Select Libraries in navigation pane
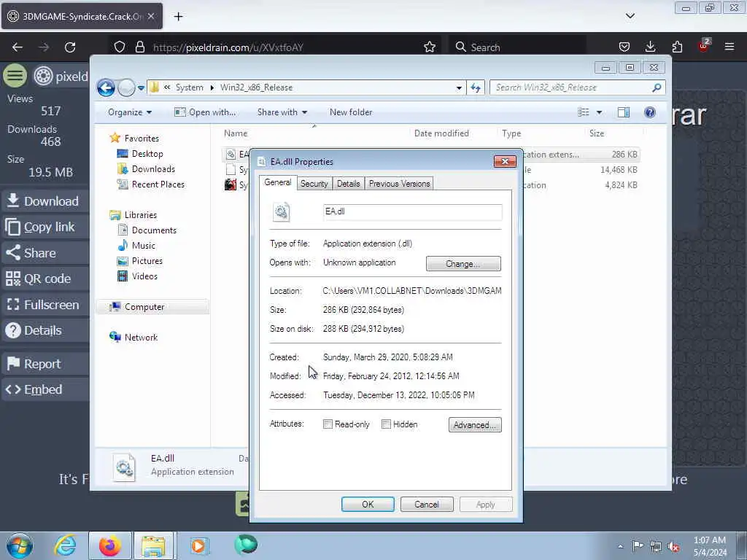The height and width of the screenshot is (560, 747). tap(141, 215)
